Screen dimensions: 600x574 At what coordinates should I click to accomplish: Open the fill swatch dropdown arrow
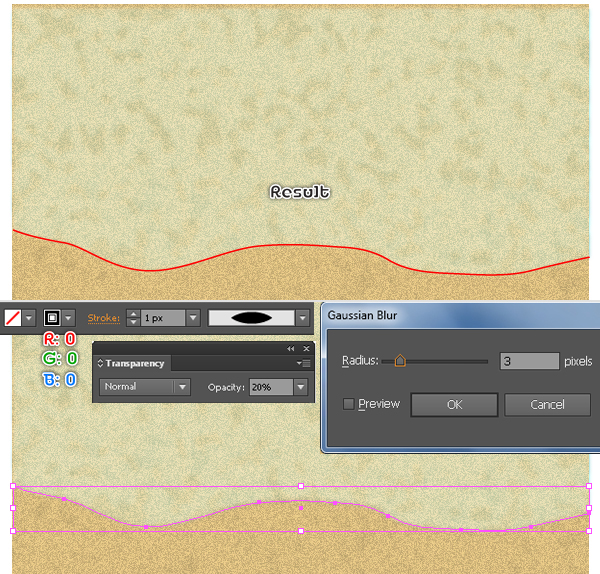point(29,318)
